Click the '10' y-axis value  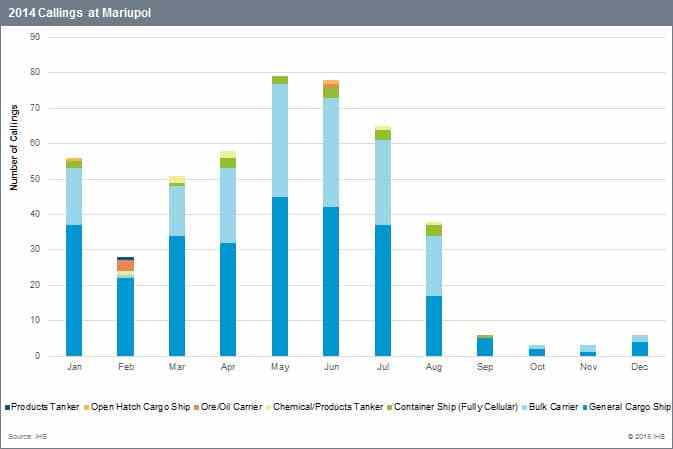pos(35,320)
